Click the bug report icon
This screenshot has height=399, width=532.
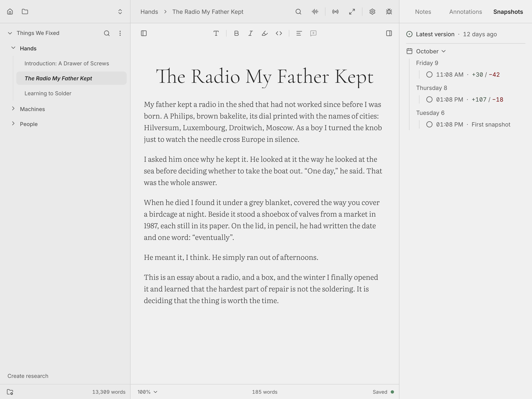click(x=389, y=11)
